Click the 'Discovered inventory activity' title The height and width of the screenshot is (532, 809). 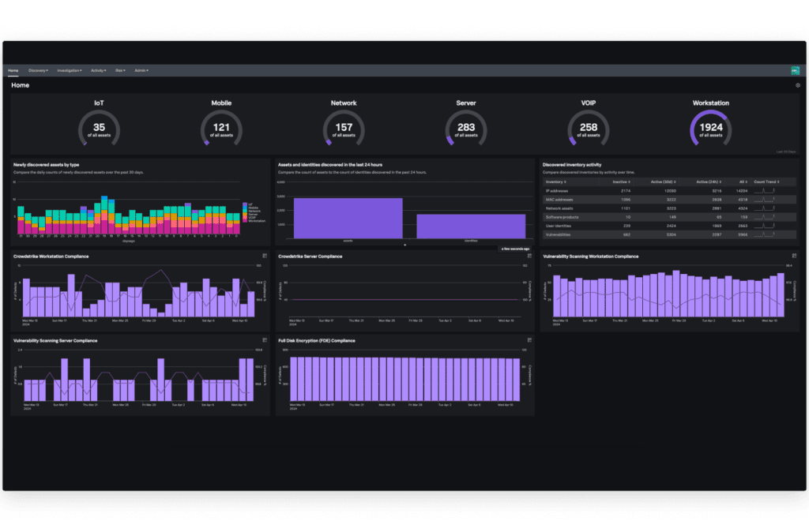[572, 165]
